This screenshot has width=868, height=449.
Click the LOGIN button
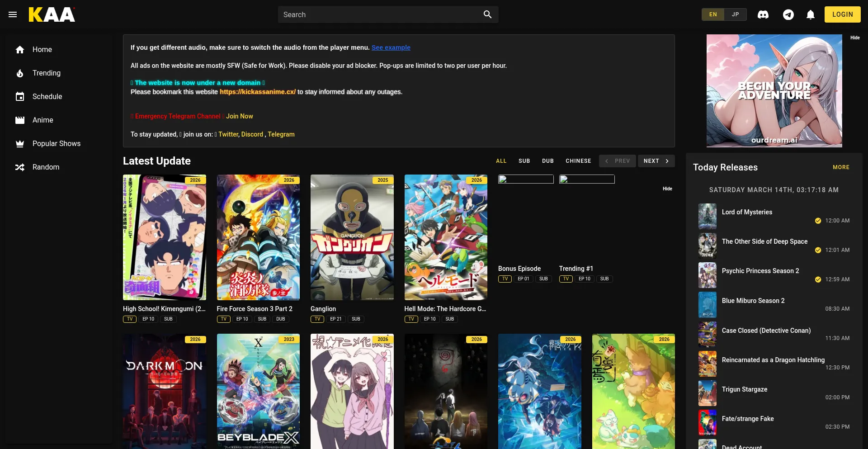(843, 14)
